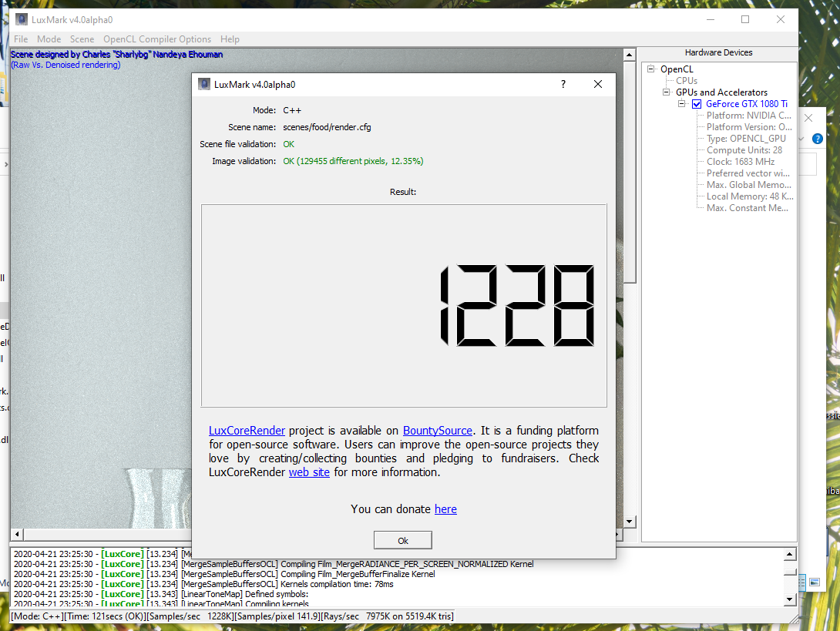Open the Mode menu
The width and height of the screenshot is (840, 631).
tap(49, 39)
